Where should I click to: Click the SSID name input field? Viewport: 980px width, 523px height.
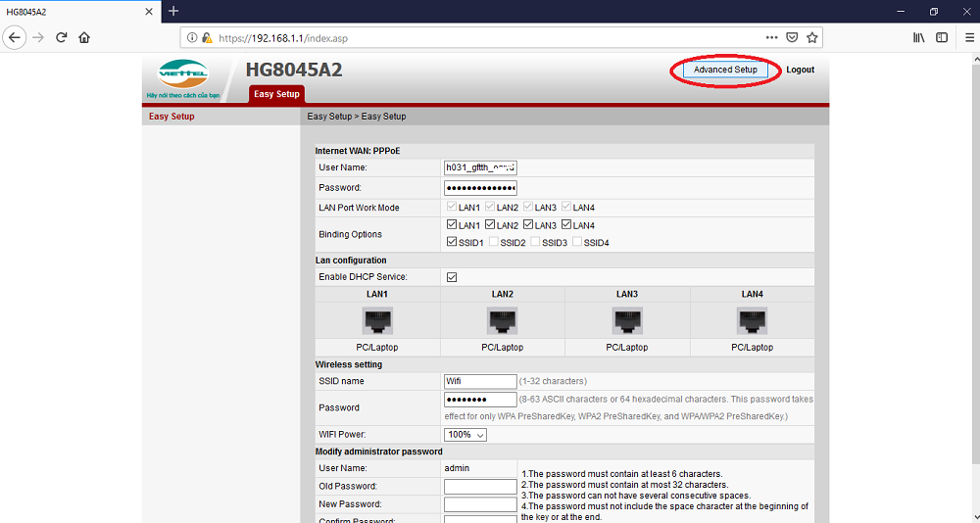point(480,381)
